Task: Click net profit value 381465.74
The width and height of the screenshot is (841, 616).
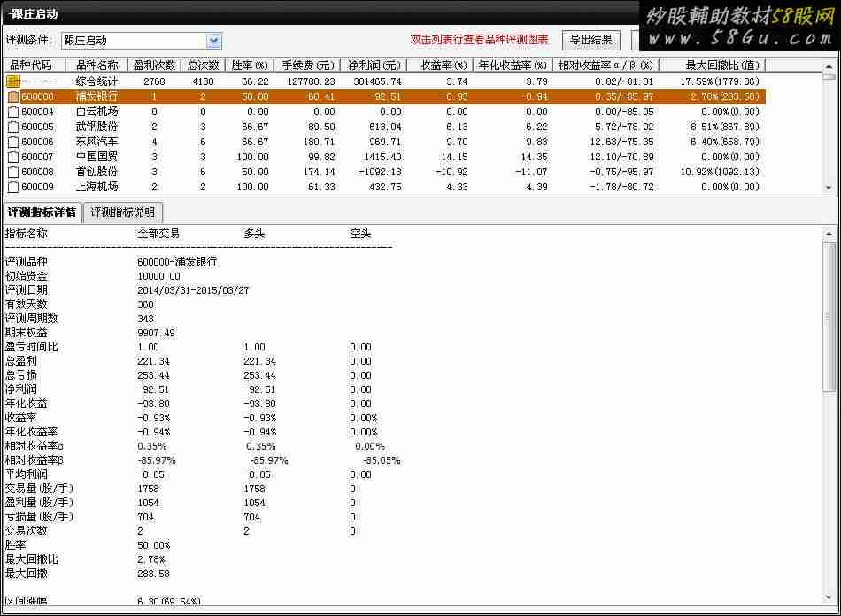Action: [x=378, y=81]
